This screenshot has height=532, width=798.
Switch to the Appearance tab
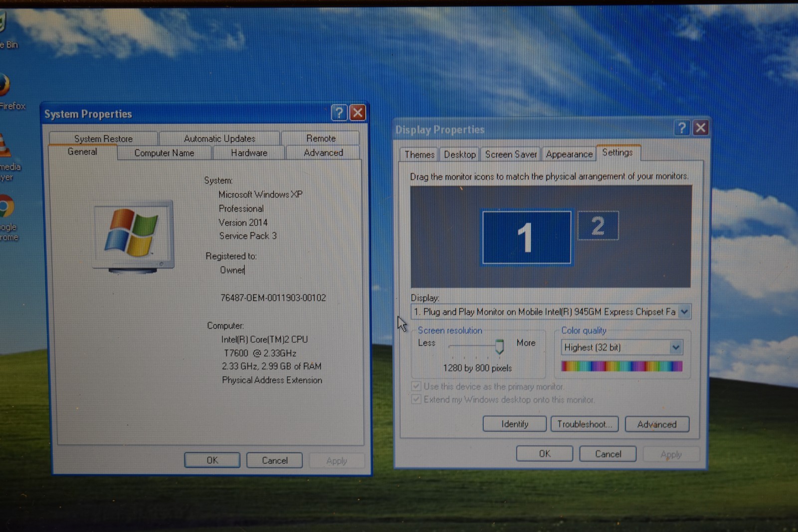click(x=569, y=155)
